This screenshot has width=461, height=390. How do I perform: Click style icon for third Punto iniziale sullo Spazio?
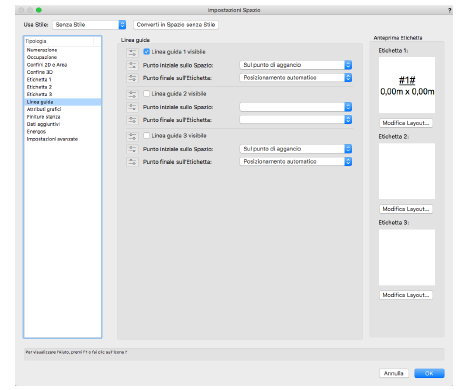coord(132,149)
